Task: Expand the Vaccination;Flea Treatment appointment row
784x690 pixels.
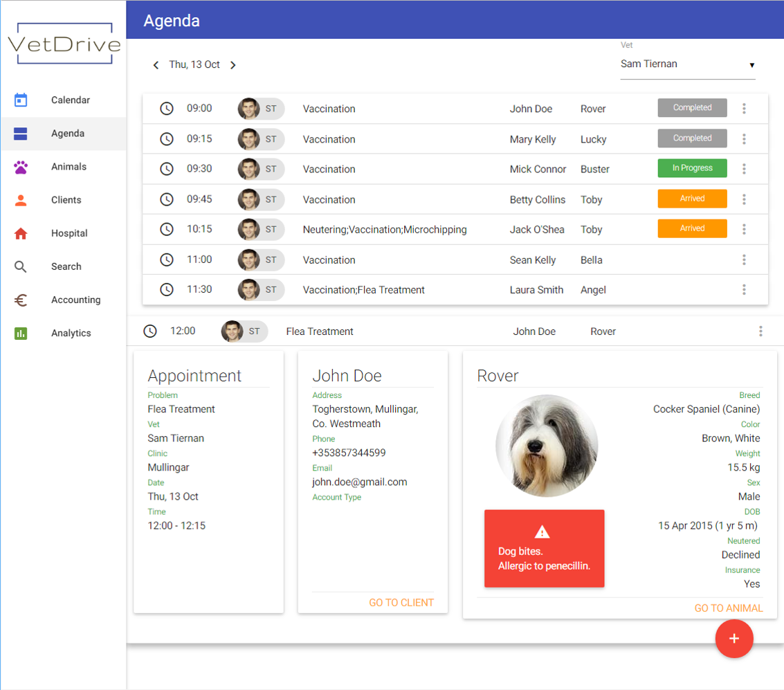Action: tap(455, 290)
